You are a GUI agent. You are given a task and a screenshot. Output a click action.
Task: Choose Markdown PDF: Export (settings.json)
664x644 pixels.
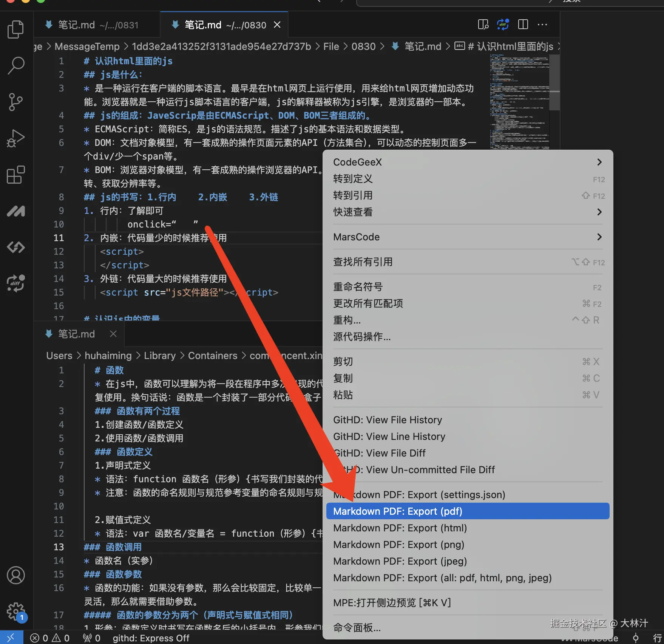click(x=468, y=495)
